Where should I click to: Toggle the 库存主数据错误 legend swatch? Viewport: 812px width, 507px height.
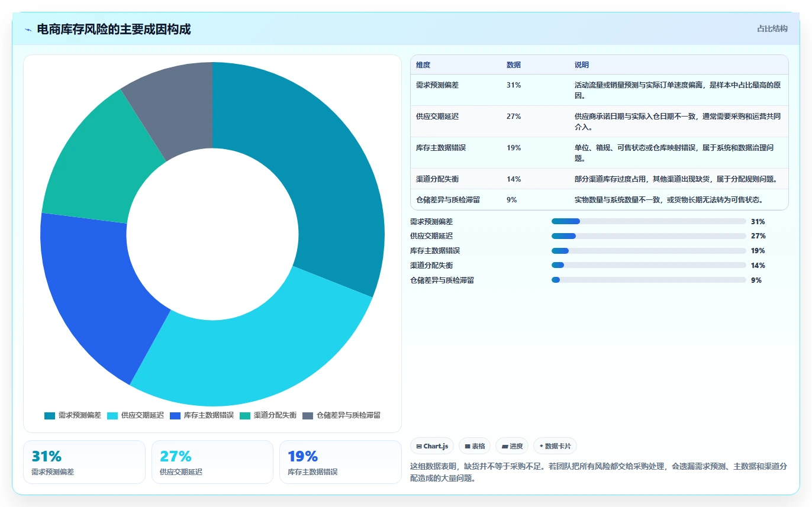coord(175,415)
